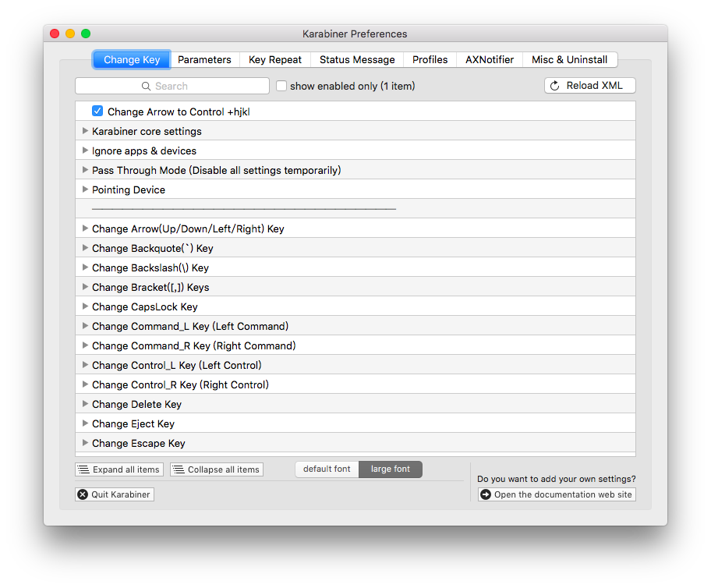711x588 pixels.
Task: Expand Change Arrow(Up/Down/Left/Right) Key
Action: coord(85,228)
